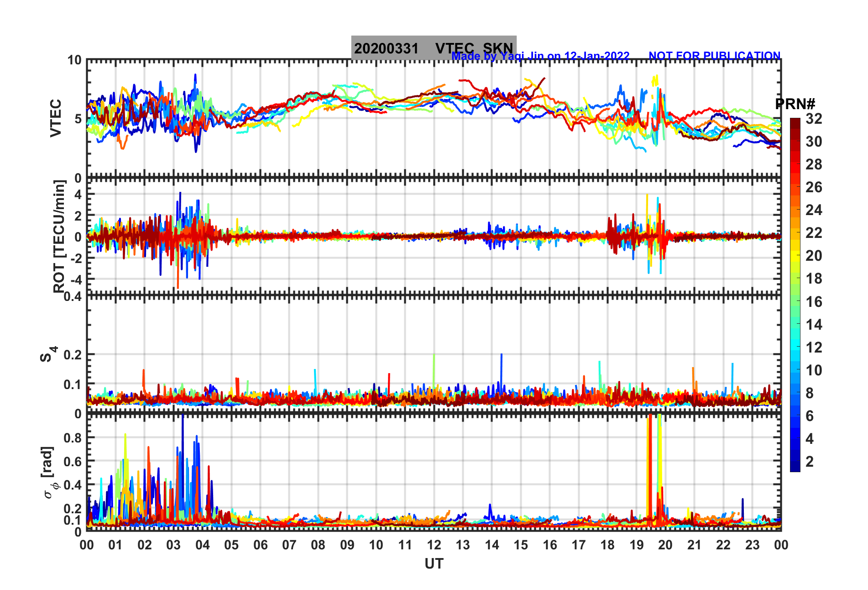
Task: Click the VTEC y-axis tick "5"
Action: (78, 119)
